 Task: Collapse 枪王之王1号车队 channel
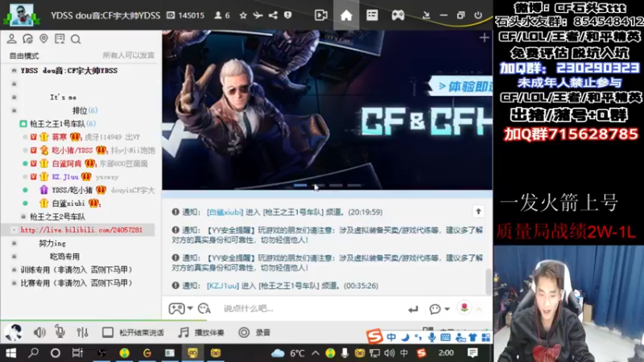(x=23, y=124)
